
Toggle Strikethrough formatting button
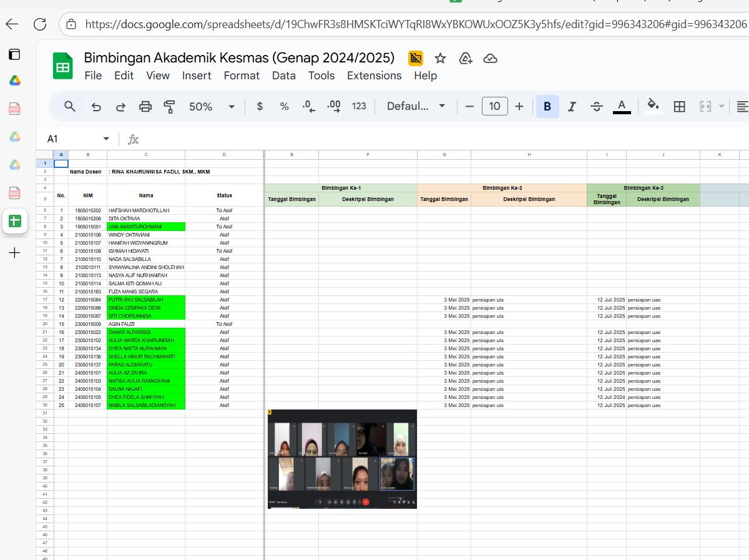[596, 107]
